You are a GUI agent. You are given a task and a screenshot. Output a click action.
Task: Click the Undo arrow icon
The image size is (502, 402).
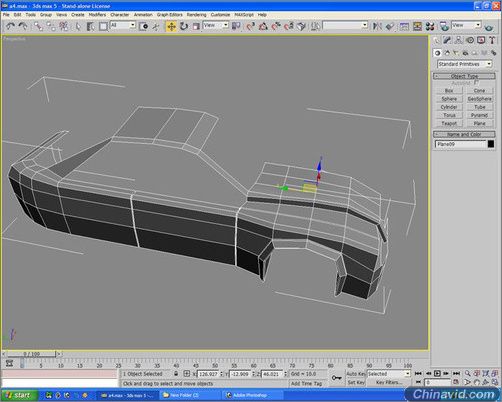click(11, 26)
